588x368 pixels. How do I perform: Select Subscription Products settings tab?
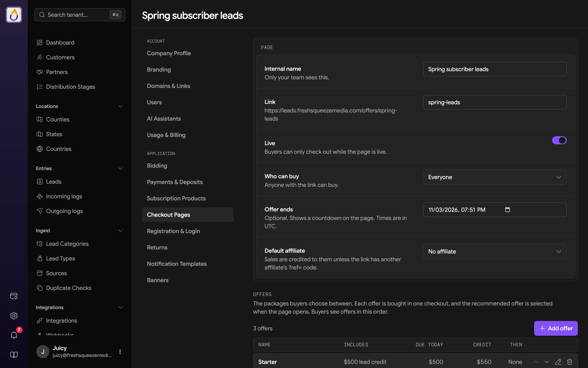click(188, 198)
